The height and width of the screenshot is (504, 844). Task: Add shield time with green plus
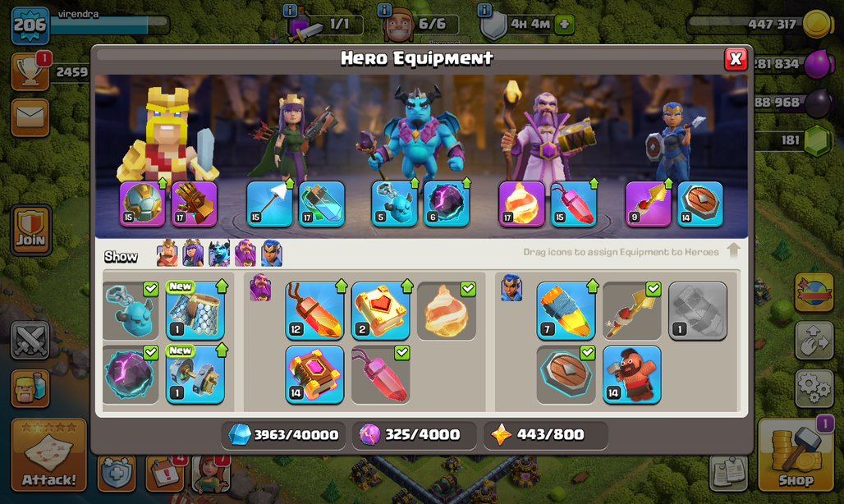(x=564, y=24)
